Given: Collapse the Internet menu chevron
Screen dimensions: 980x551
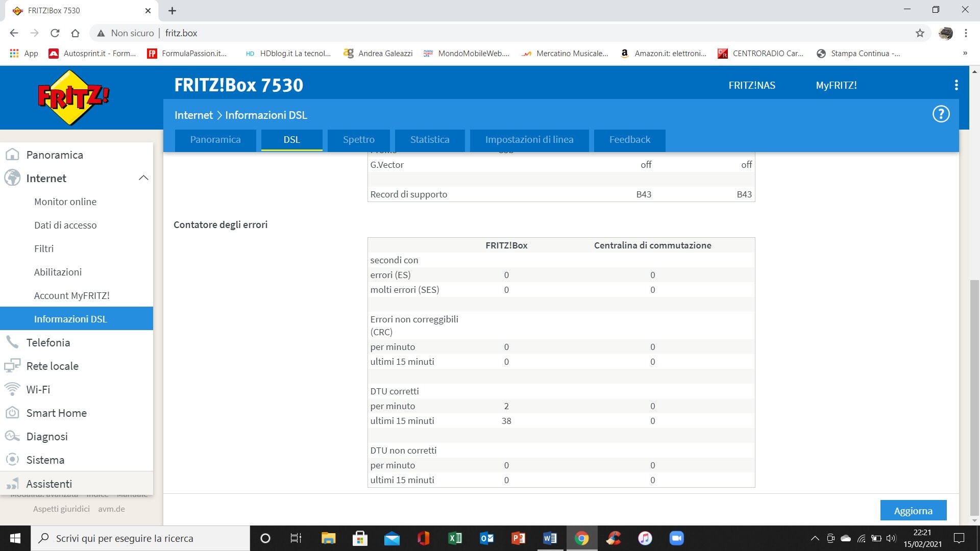Looking at the screenshot, I should pyautogui.click(x=143, y=178).
